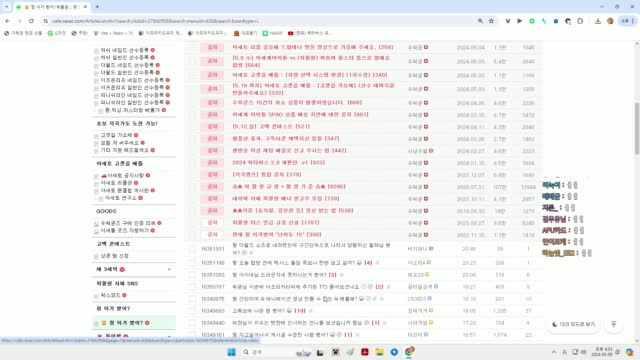View site information icon beside the URL
This screenshot has height=360, width=640.
(x=46, y=21)
